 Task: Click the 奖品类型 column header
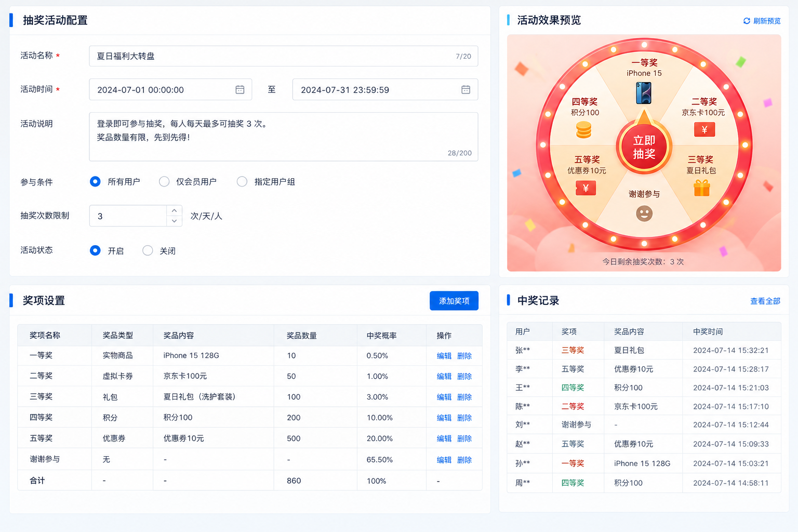(x=117, y=336)
